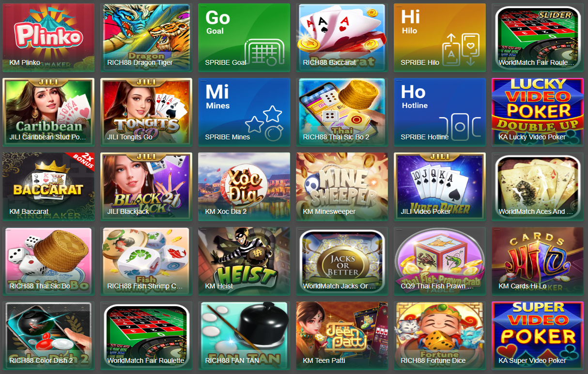Screen dimensions: 588x374
Task: Open JILI Video Poker tile
Action: (x=439, y=187)
